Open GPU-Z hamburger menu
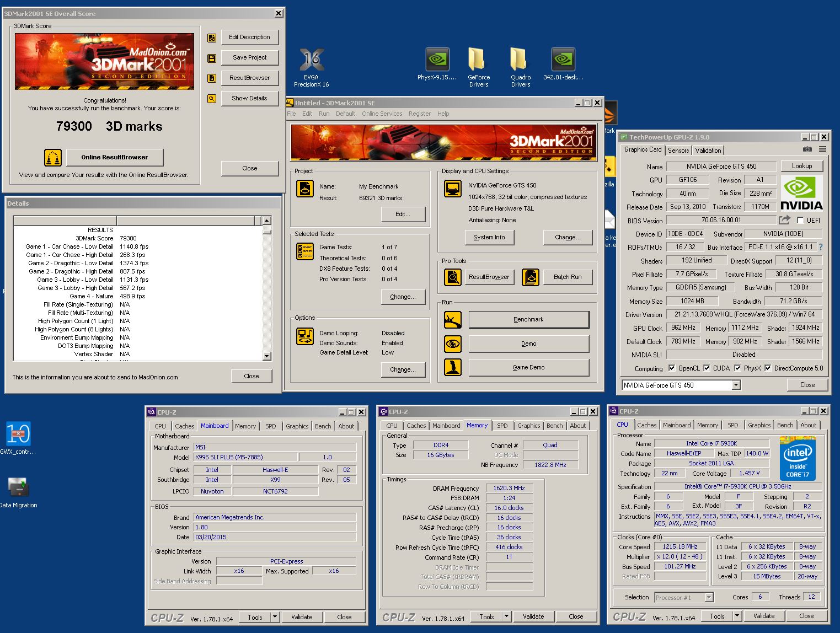The image size is (840, 633). 822,149
